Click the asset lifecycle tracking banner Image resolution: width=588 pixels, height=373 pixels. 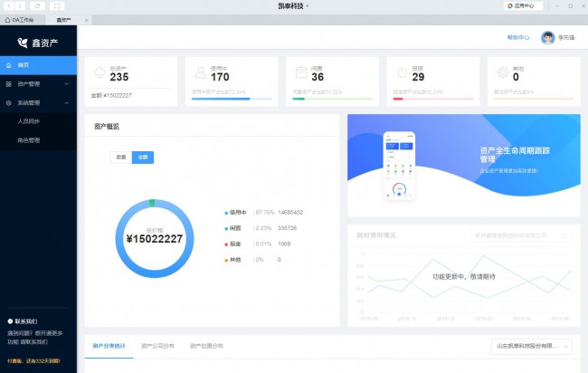point(463,160)
